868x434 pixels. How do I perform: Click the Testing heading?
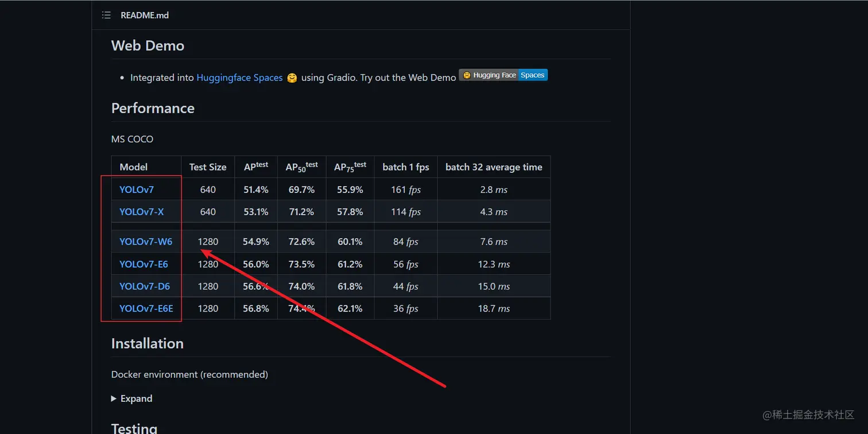click(134, 428)
